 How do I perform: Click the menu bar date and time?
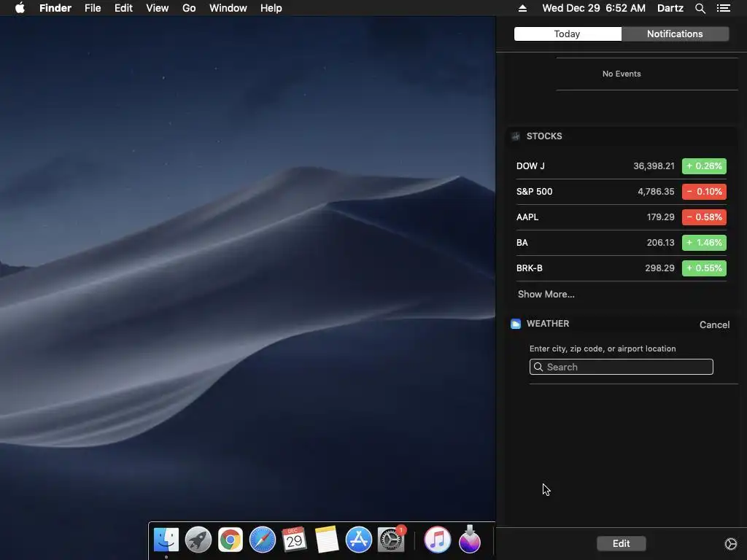(594, 8)
